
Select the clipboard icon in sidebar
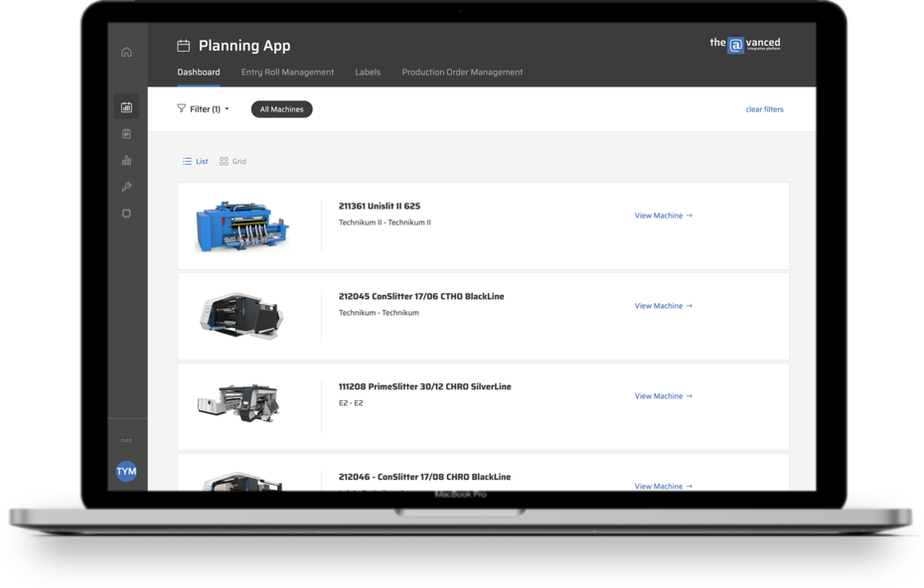[x=126, y=134]
